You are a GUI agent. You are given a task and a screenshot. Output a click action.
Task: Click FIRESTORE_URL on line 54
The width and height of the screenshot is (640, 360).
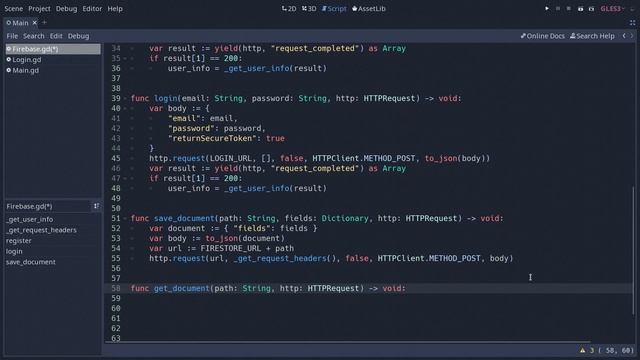(231, 249)
